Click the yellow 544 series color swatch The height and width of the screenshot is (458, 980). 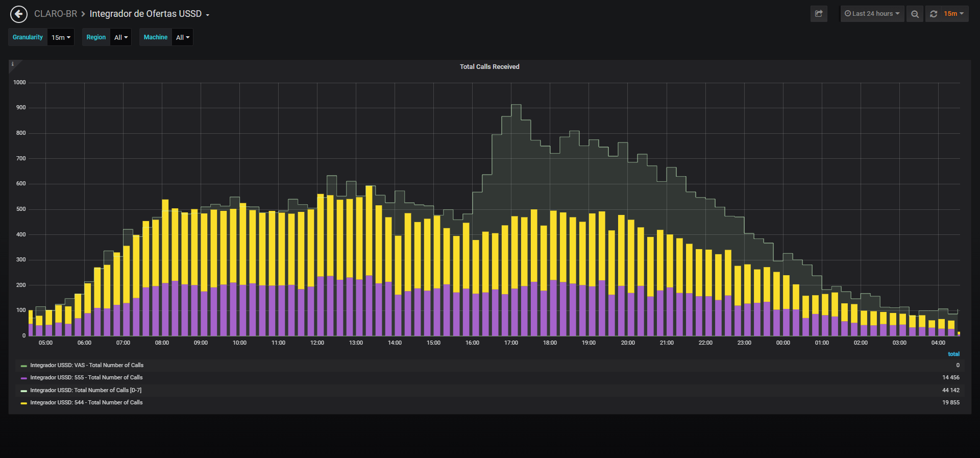[x=24, y=403]
